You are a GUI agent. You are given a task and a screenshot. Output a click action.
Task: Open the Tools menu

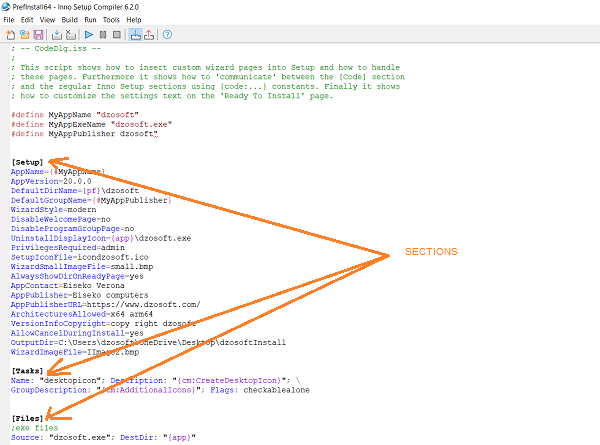click(x=111, y=20)
